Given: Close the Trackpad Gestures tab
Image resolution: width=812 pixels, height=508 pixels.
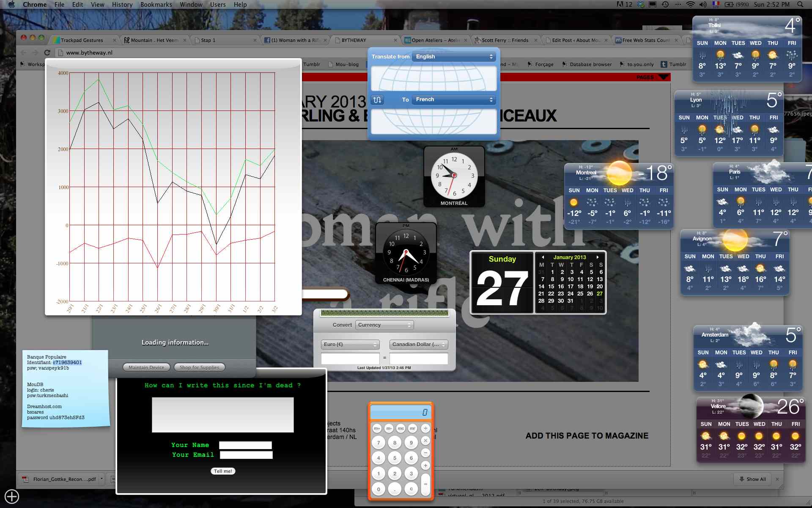Looking at the screenshot, I should coord(114,40).
